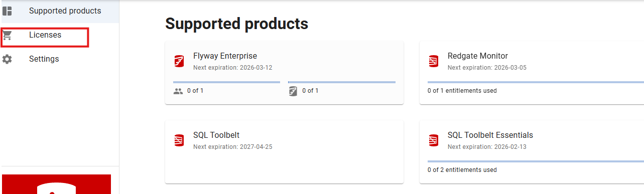Click the red Redgate logo banner

56,184
